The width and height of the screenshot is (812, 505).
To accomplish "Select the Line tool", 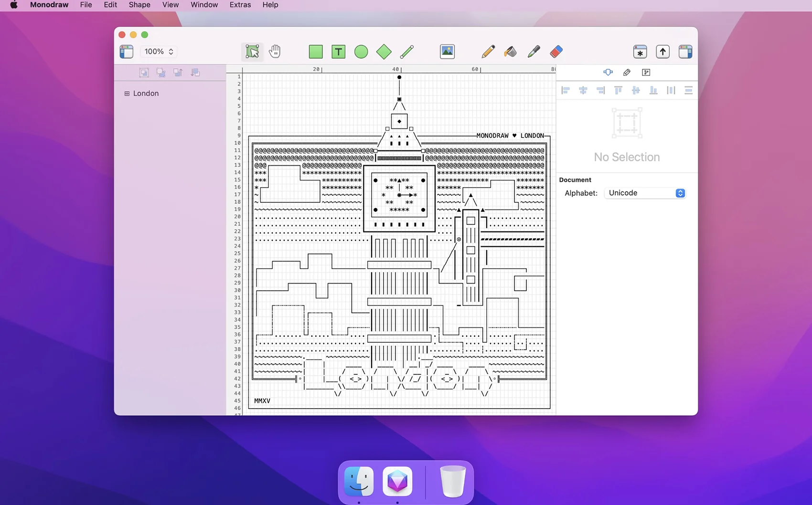I will pos(407,52).
